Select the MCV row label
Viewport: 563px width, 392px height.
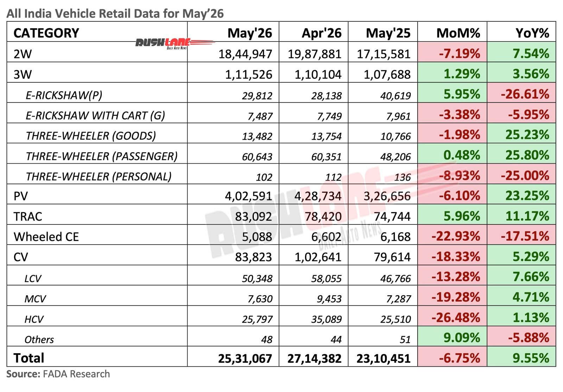[35, 299]
